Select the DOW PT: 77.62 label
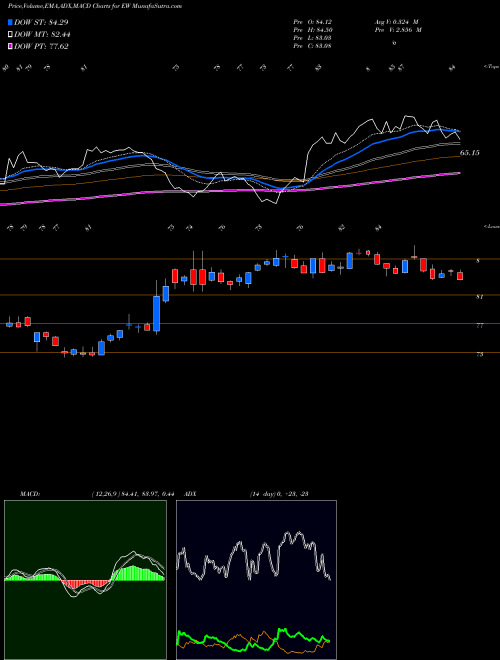 [41, 46]
